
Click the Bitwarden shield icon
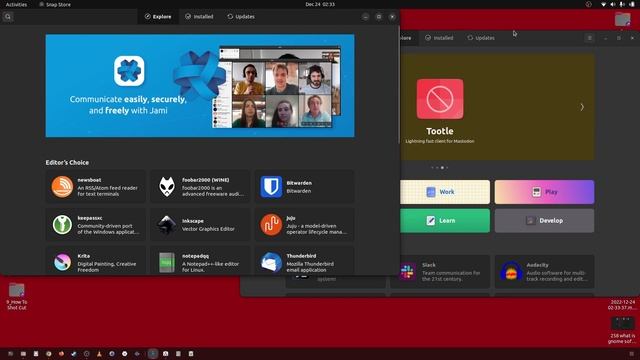tap(271, 187)
